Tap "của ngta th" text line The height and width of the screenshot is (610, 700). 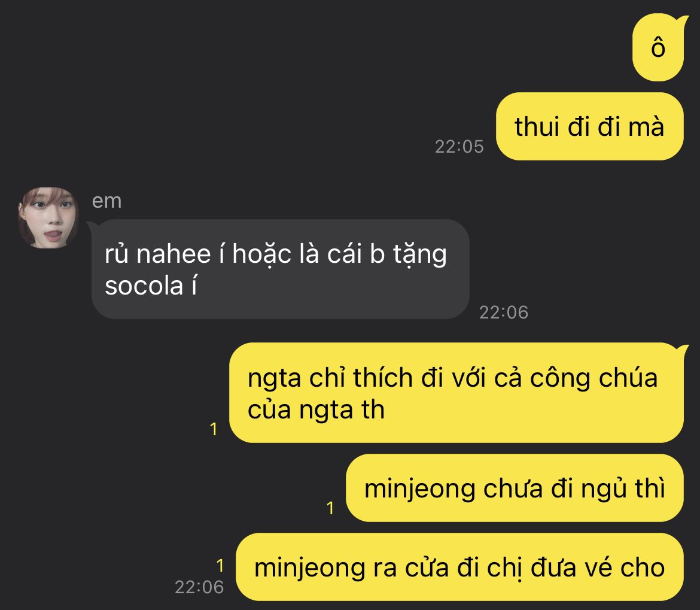click(x=316, y=410)
